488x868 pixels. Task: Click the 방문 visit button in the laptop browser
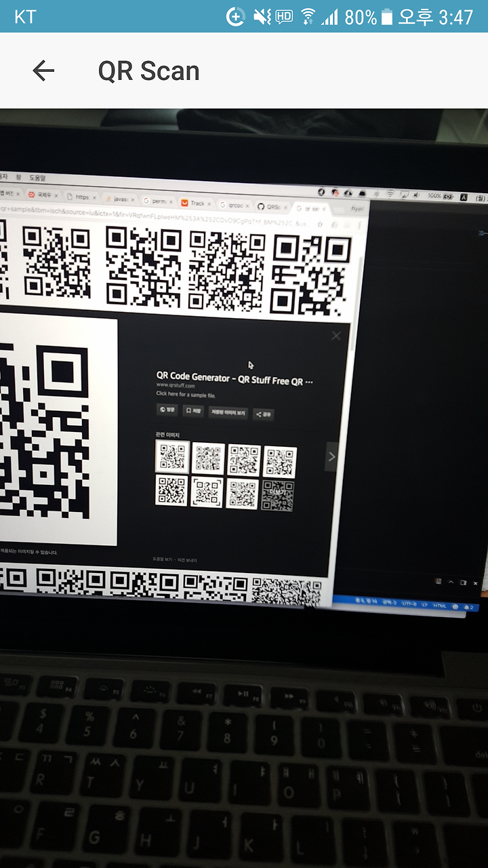(x=167, y=410)
